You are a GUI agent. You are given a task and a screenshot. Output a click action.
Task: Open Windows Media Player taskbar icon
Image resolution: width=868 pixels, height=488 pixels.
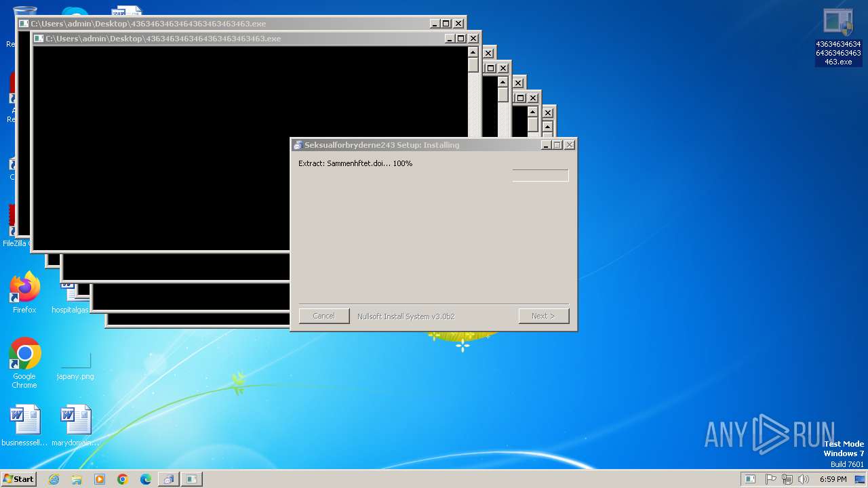click(x=100, y=479)
